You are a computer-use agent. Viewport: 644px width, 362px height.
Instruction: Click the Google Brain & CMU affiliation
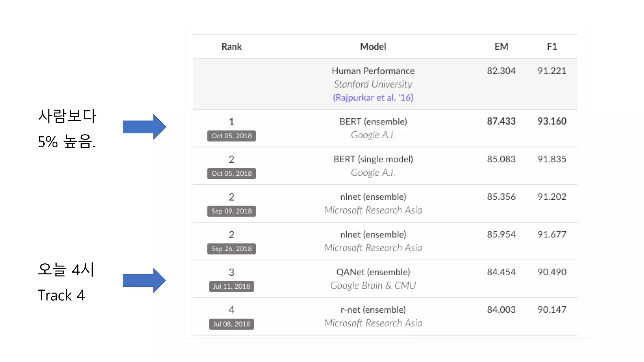pos(373,285)
